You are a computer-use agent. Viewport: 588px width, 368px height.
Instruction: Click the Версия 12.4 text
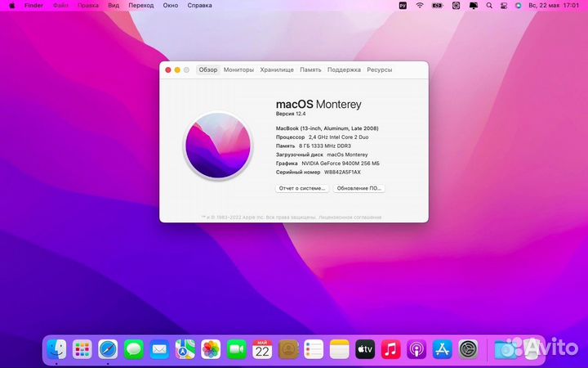pos(291,114)
